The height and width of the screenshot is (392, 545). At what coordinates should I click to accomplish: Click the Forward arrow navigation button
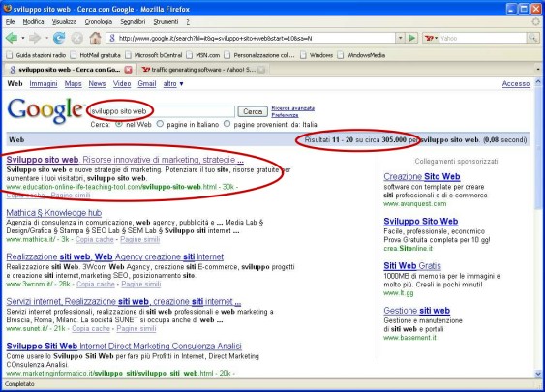click(35, 38)
